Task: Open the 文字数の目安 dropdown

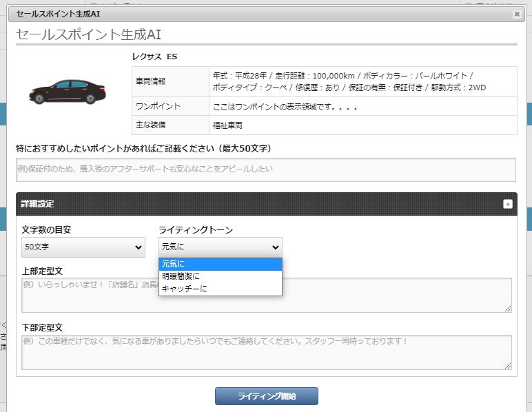Action: click(x=83, y=247)
